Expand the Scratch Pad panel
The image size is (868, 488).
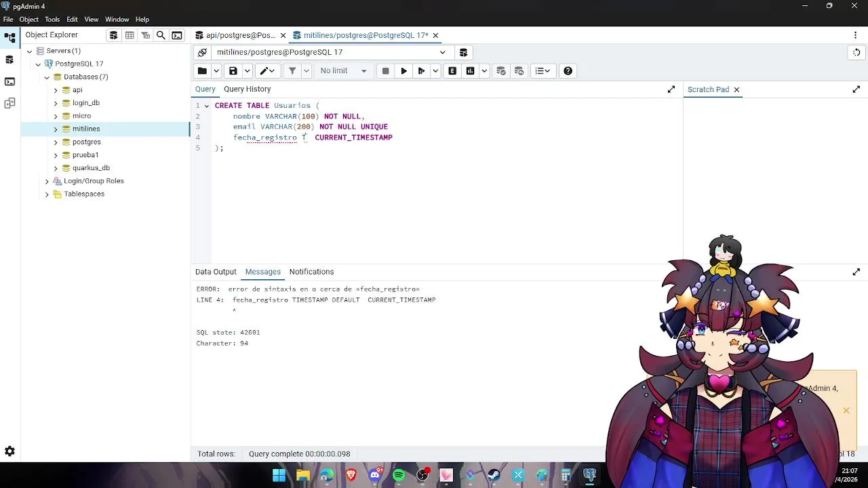[x=856, y=89]
